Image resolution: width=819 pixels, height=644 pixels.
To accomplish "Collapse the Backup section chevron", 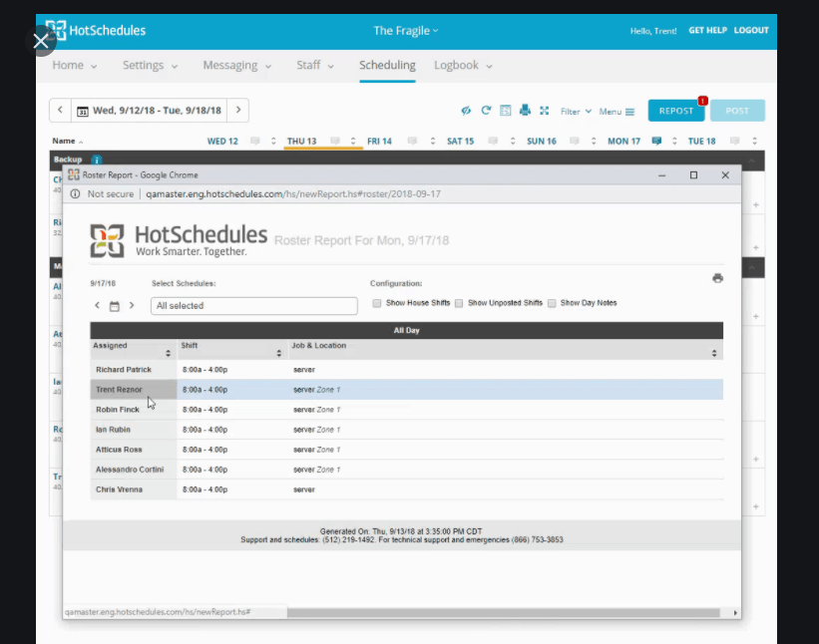I will pos(751,161).
